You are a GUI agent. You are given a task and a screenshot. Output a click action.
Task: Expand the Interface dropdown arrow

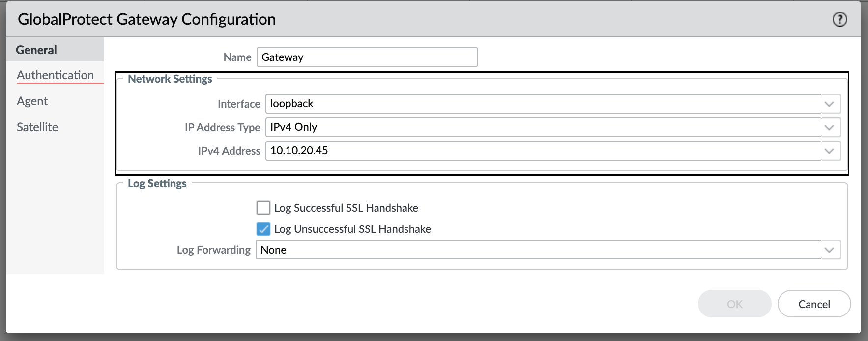830,104
